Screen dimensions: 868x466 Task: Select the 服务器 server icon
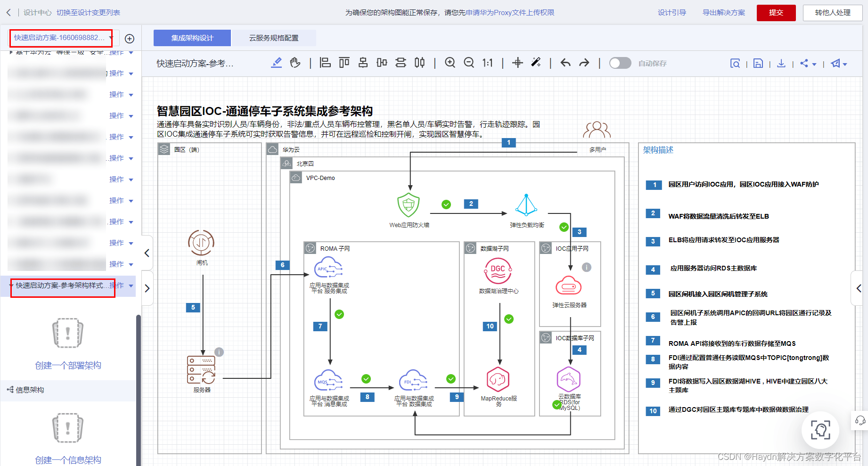[x=201, y=369]
